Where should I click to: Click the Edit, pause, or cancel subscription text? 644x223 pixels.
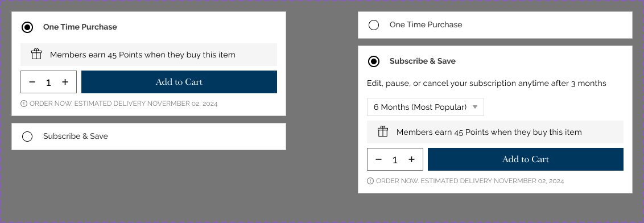coord(486,84)
